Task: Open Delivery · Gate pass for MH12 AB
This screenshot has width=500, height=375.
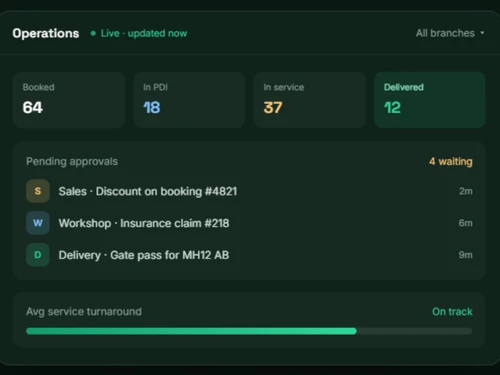Action: click(249, 255)
